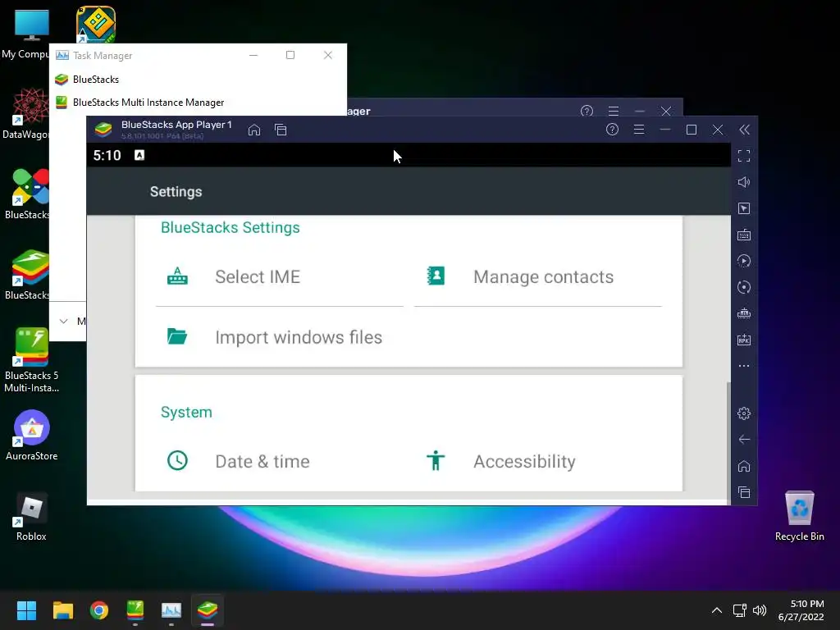
Task: Open the hamburger menu in BlueStacks App Player
Action: (638, 130)
